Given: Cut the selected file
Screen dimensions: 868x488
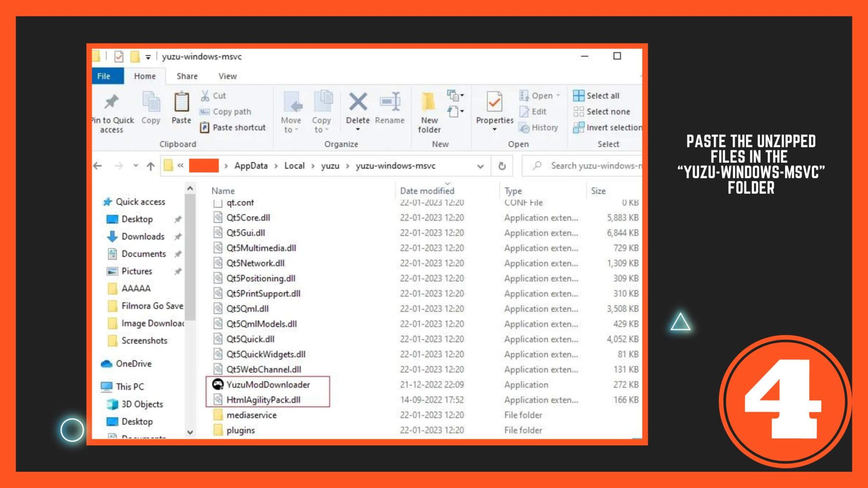Looking at the screenshot, I should coord(215,95).
